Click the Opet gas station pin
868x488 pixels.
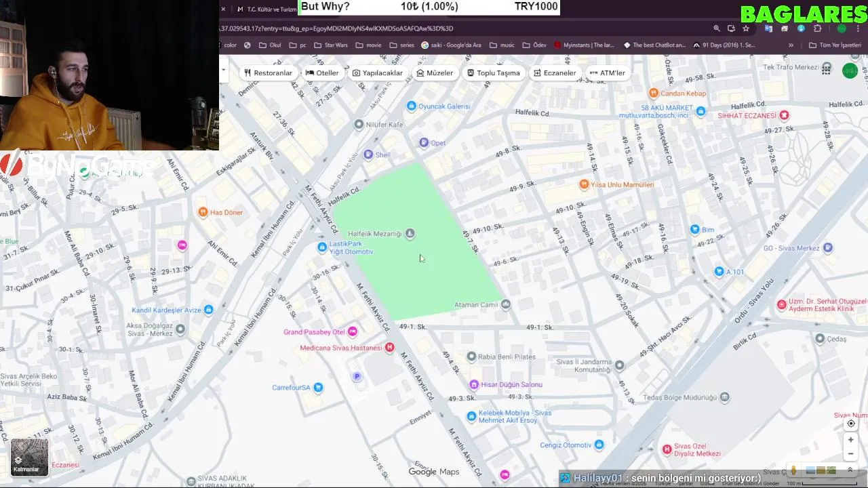pyautogui.click(x=424, y=142)
